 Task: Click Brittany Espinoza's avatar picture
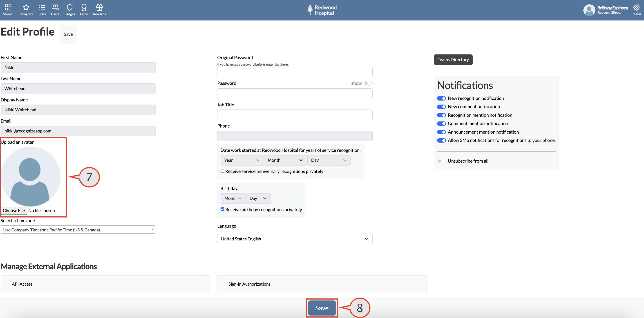(589, 10)
